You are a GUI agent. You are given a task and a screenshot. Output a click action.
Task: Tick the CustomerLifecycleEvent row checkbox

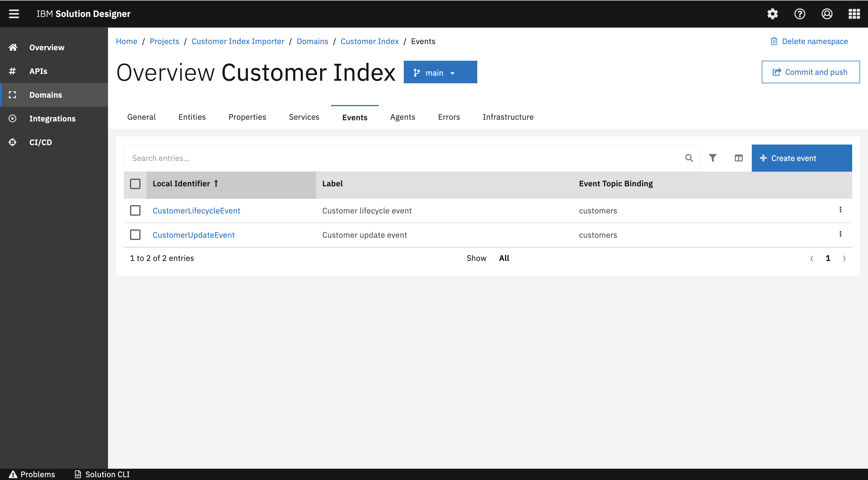tap(135, 210)
